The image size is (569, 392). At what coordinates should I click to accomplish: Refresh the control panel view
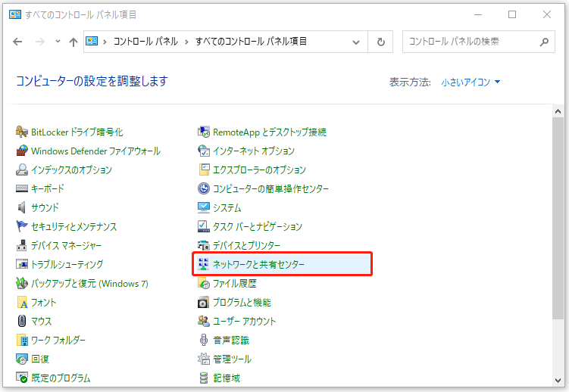tap(380, 42)
